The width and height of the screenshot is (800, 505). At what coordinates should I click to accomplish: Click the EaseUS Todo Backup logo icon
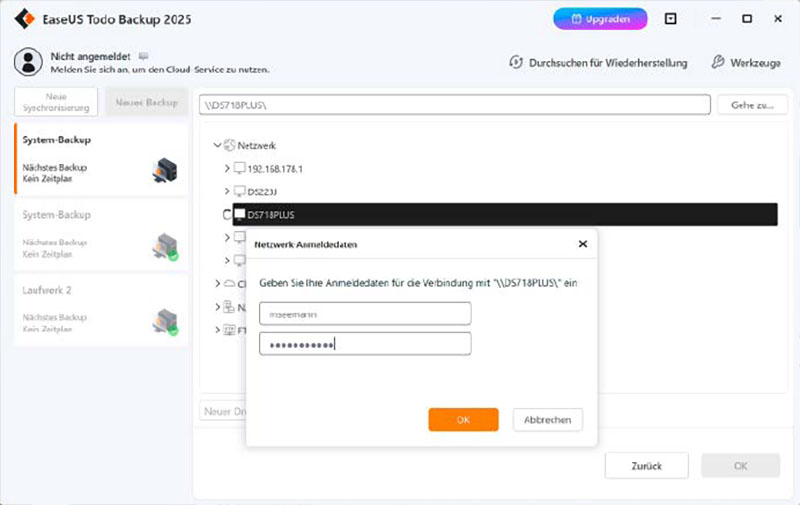(x=24, y=19)
